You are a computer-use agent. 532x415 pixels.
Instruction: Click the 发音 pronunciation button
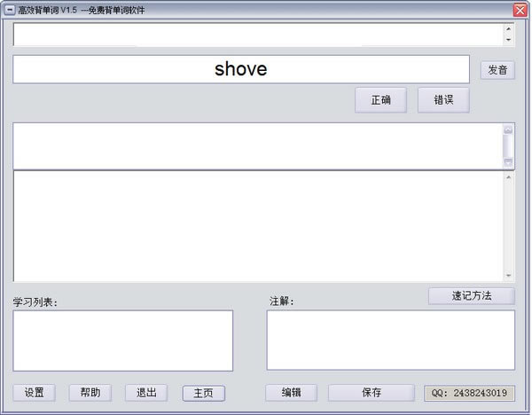(497, 70)
